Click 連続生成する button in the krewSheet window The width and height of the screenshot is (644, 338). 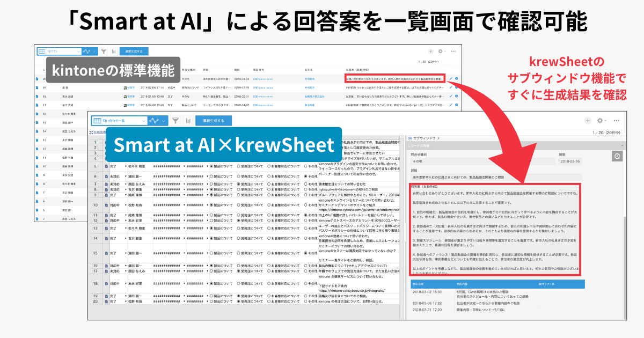214,121
